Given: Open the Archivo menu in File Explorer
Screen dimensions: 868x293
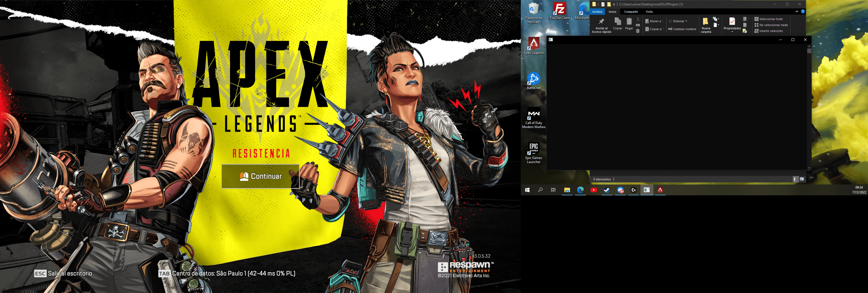Looking at the screenshot, I should point(597,11).
